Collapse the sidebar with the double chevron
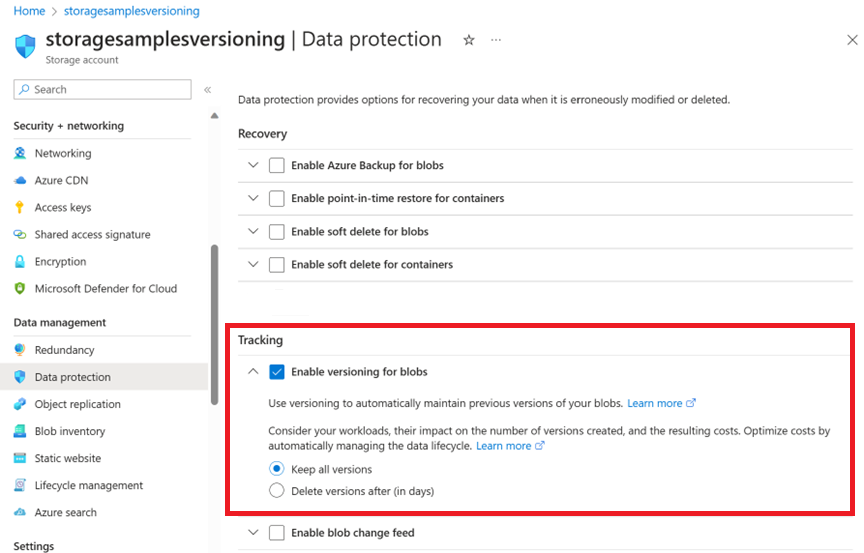 208,90
